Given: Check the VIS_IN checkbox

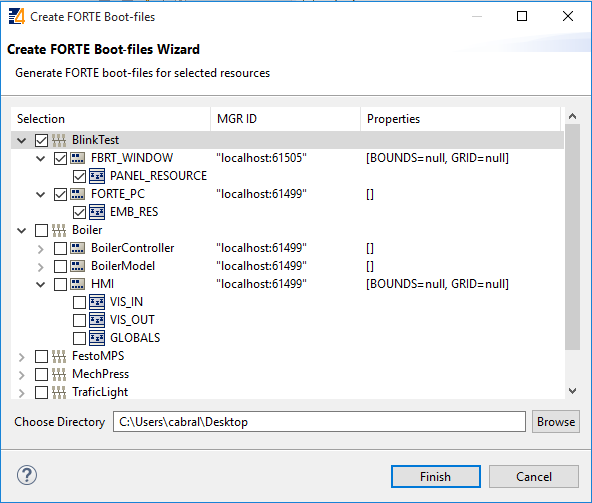Looking at the screenshot, I should (79, 302).
